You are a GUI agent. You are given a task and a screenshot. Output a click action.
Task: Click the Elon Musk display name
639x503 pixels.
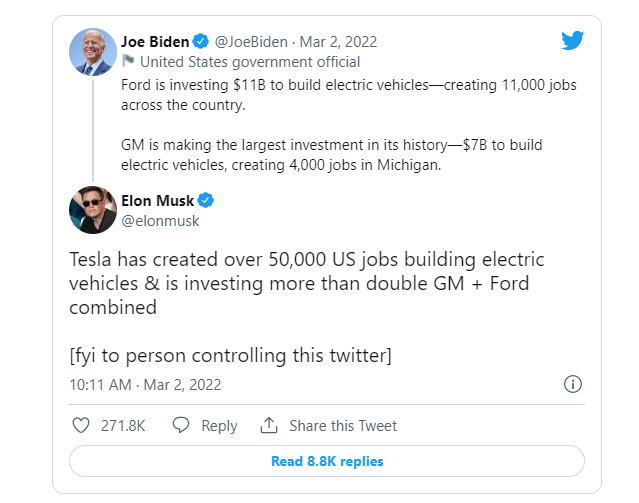(157, 199)
